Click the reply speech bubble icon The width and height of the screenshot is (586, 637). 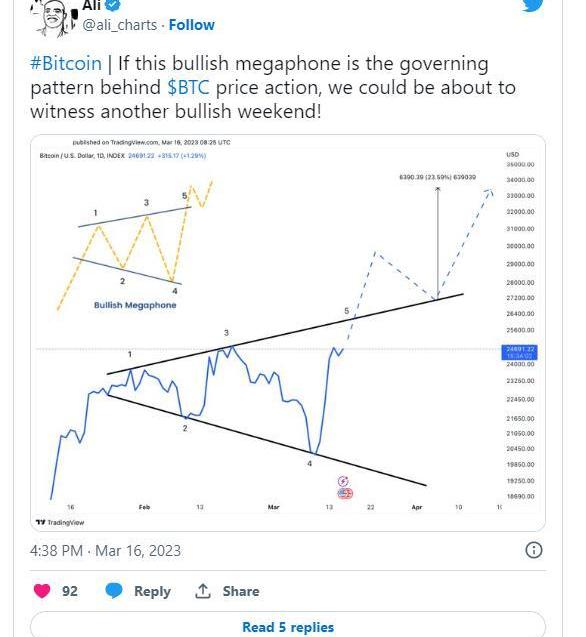click(114, 591)
